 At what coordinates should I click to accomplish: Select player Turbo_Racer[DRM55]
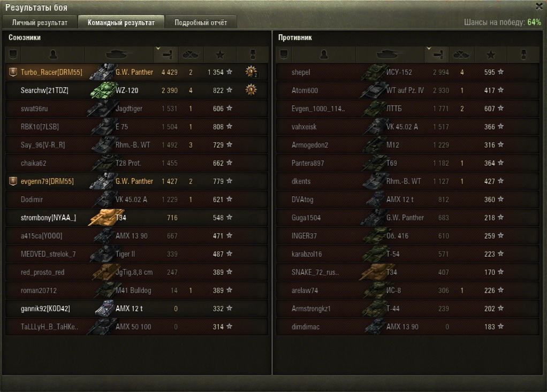pyautogui.click(x=51, y=72)
